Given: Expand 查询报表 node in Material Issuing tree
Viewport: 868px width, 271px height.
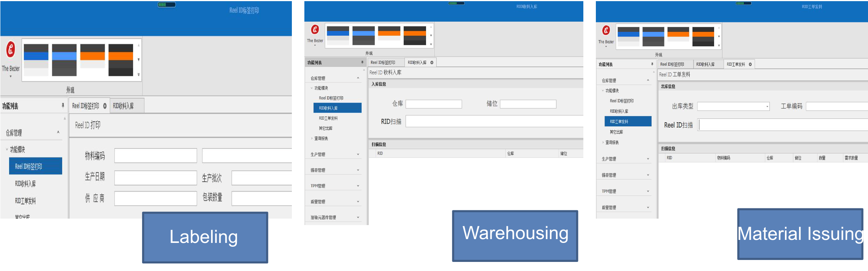Looking at the screenshot, I should tap(603, 143).
